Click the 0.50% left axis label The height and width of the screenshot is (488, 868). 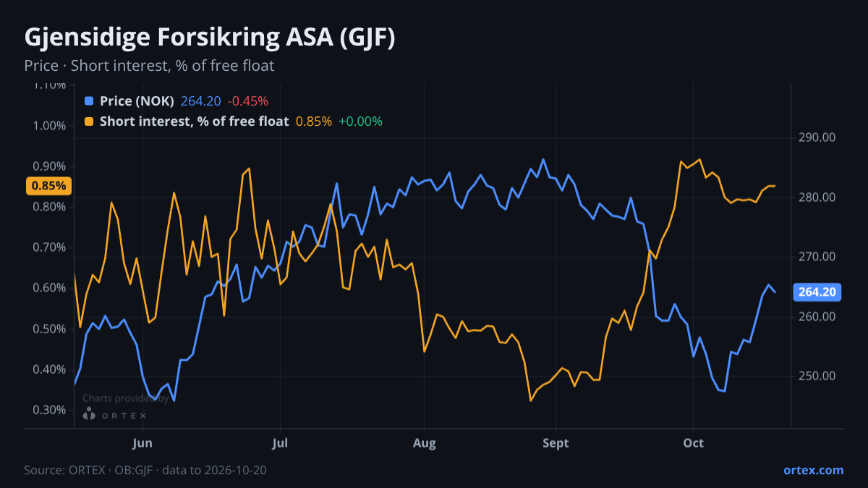[x=50, y=329]
